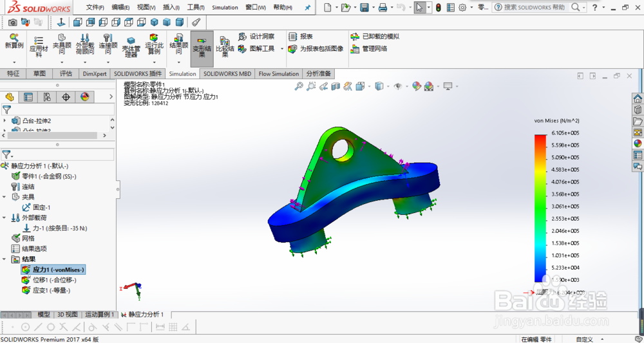Open the Apply Scene dropdown arrow
The image size is (644, 343).
coord(438,87)
